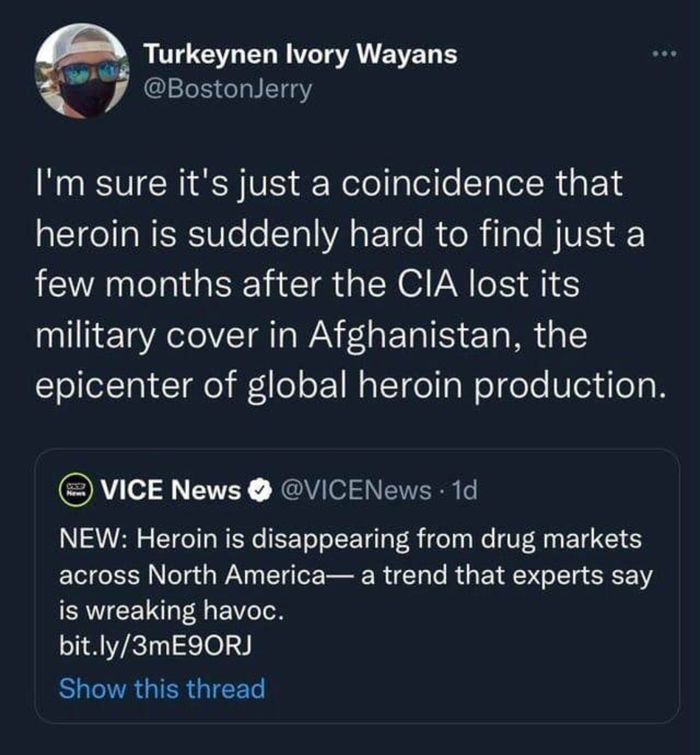Click the @BostonJerry handle
The width and height of the screenshot is (700, 755).
coord(228,89)
